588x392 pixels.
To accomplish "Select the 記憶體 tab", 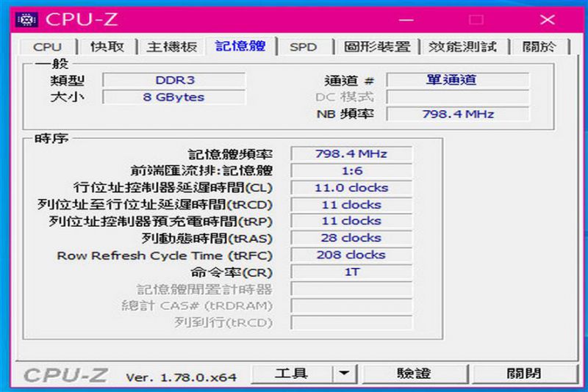I will [x=240, y=46].
